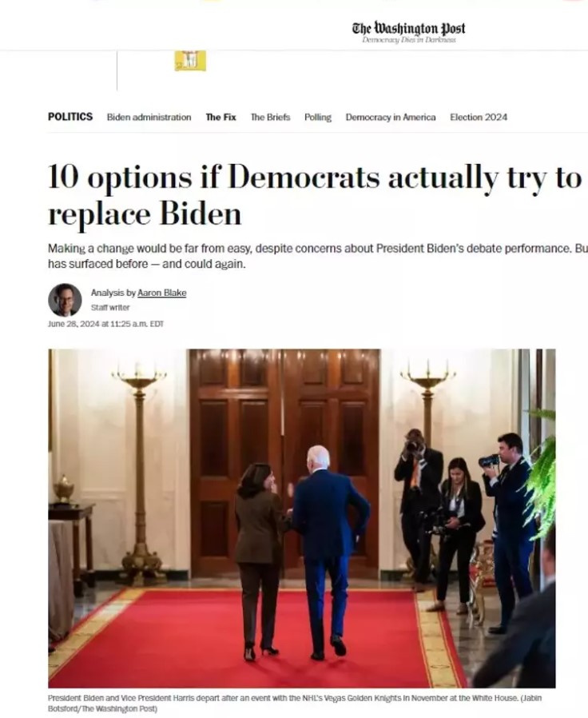Switch to Election 2024 section
This screenshot has height=718, width=588.
479,118
